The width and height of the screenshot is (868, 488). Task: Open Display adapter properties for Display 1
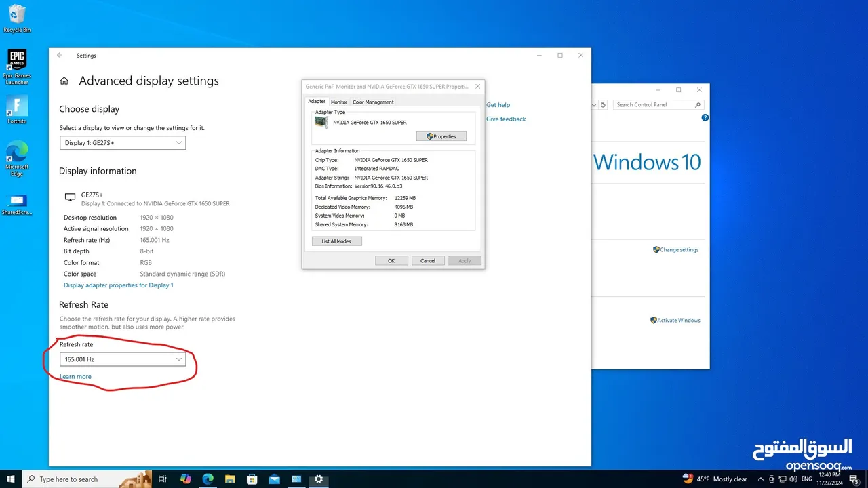point(119,285)
